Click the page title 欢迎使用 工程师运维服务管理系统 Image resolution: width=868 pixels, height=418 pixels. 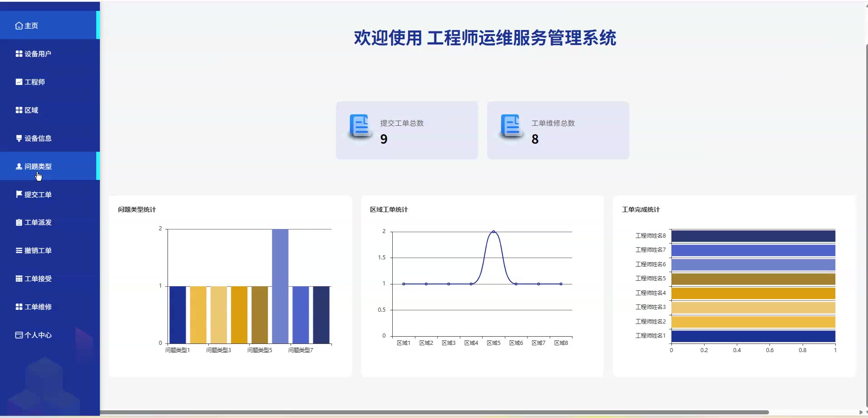click(x=485, y=38)
